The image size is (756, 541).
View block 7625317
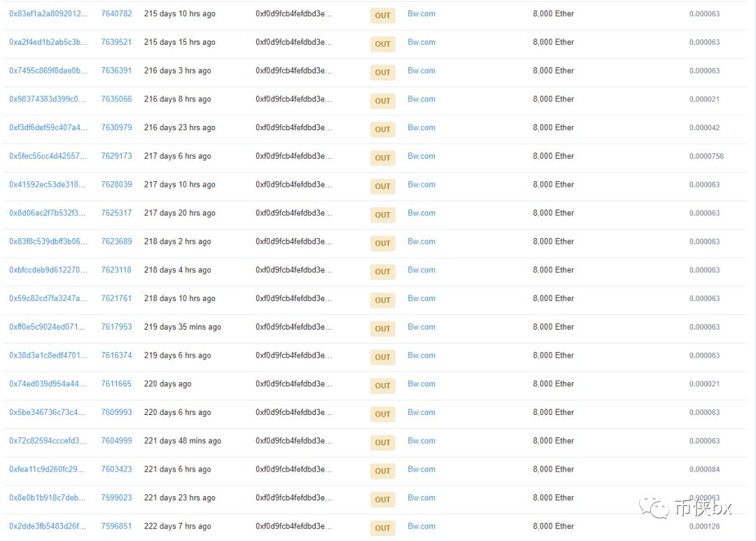[x=116, y=213]
